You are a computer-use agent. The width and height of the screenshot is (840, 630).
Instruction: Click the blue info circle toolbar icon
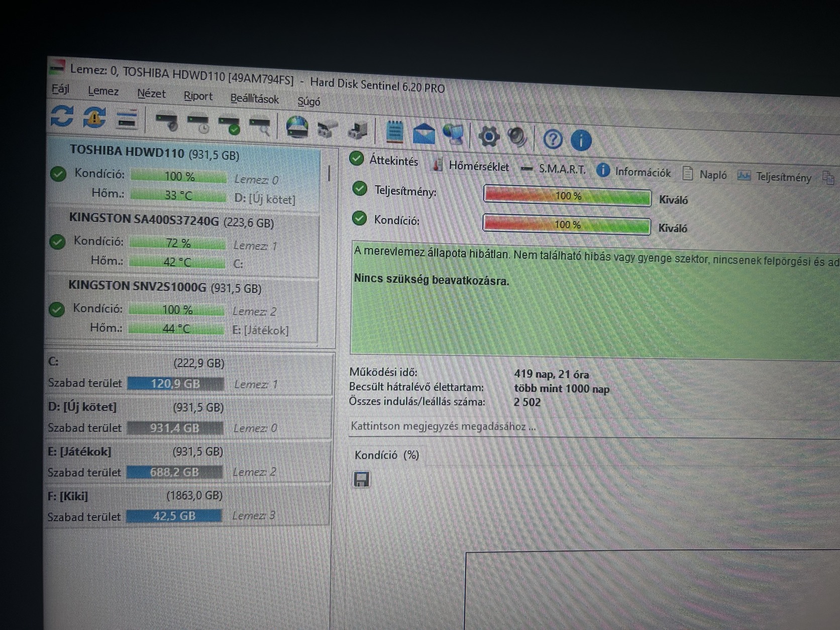click(581, 140)
